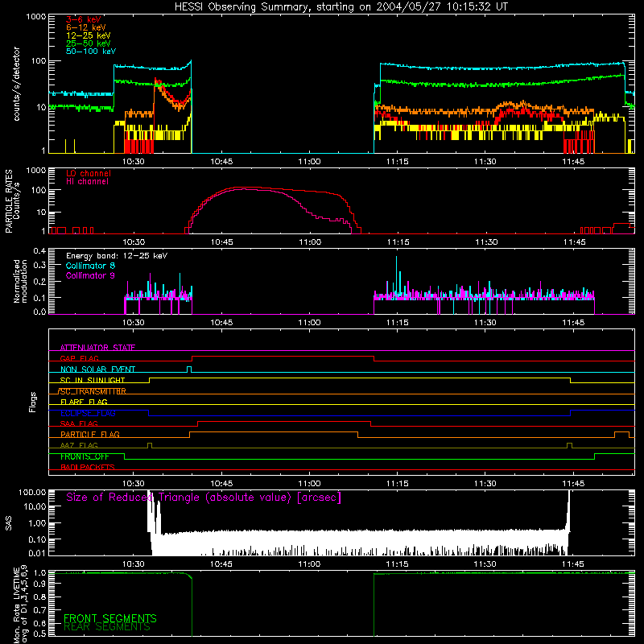The width and height of the screenshot is (644, 644).
Task: Click the ATTENUATOR_STATE flag label
Action: pos(97,348)
